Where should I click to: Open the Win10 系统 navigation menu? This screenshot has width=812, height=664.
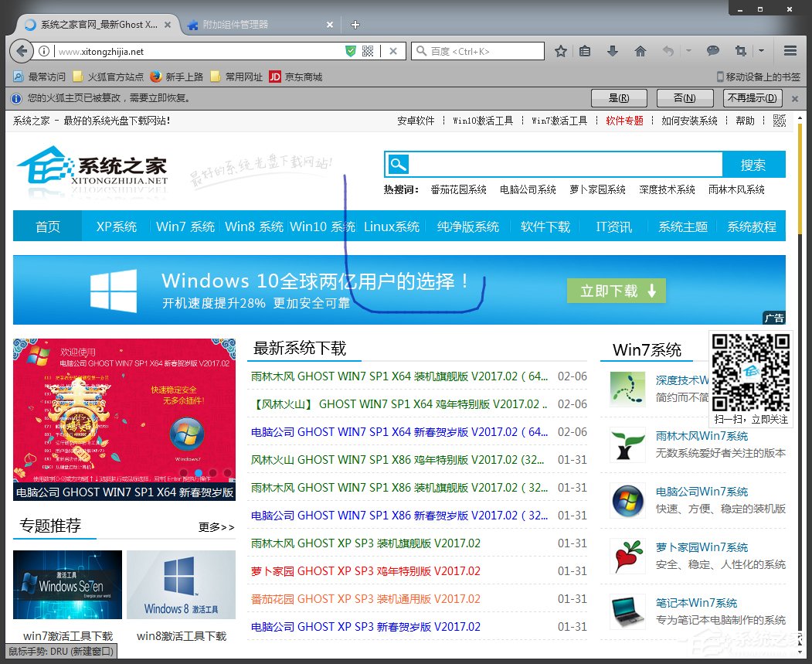320,226
